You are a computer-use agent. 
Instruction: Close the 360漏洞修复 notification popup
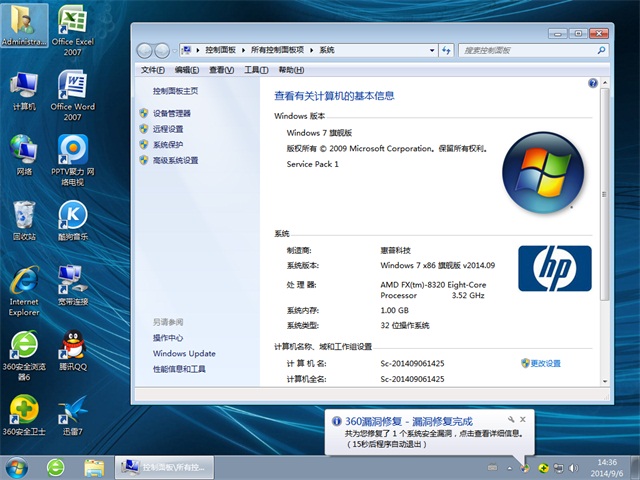pyautogui.click(x=523, y=420)
